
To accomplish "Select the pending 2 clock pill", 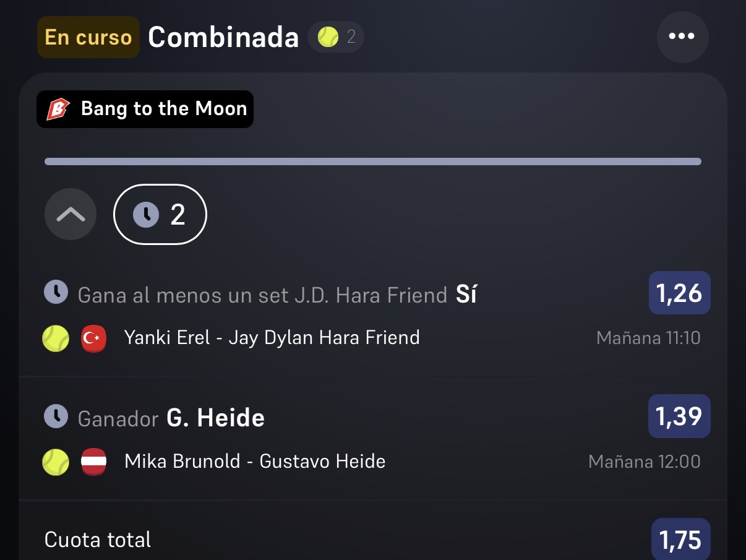I will click(160, 214).
